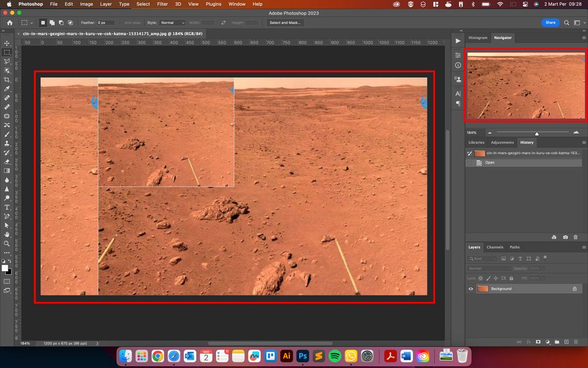Select the Zoom tool
The image size is (588, 368).
(x=7, y=243)
